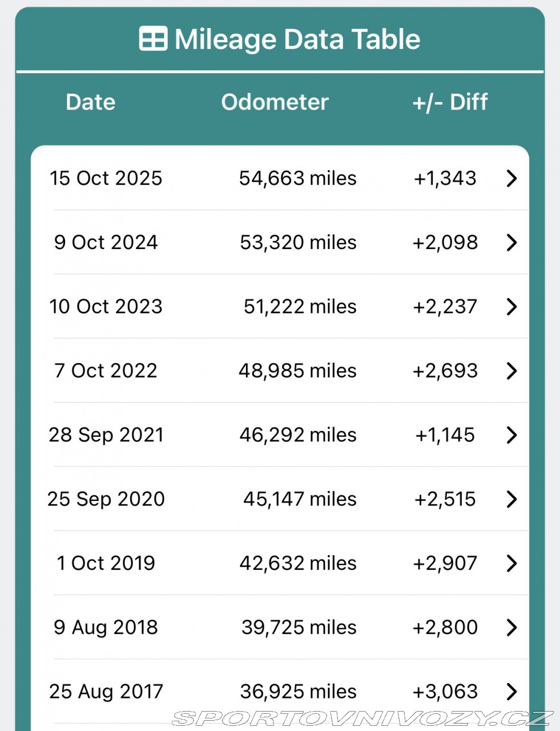Click the Mileage Data Table title

coord(297,39)
